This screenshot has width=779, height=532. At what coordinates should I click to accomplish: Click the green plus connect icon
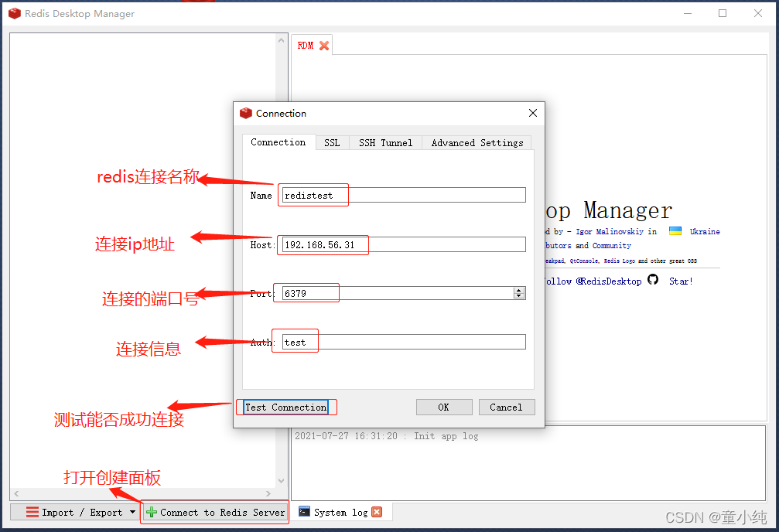[152, 512]
